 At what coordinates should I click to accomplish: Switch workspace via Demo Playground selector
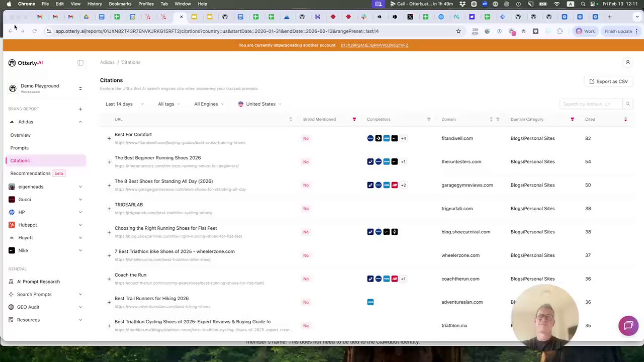[x=46, y=88]
